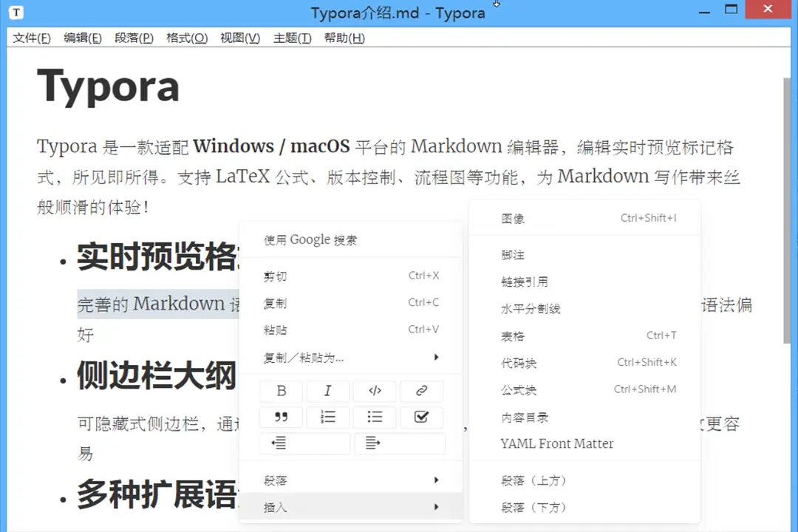Click the increase indent icon
This screenshot has height=532, width=798.
click(400, 443)
